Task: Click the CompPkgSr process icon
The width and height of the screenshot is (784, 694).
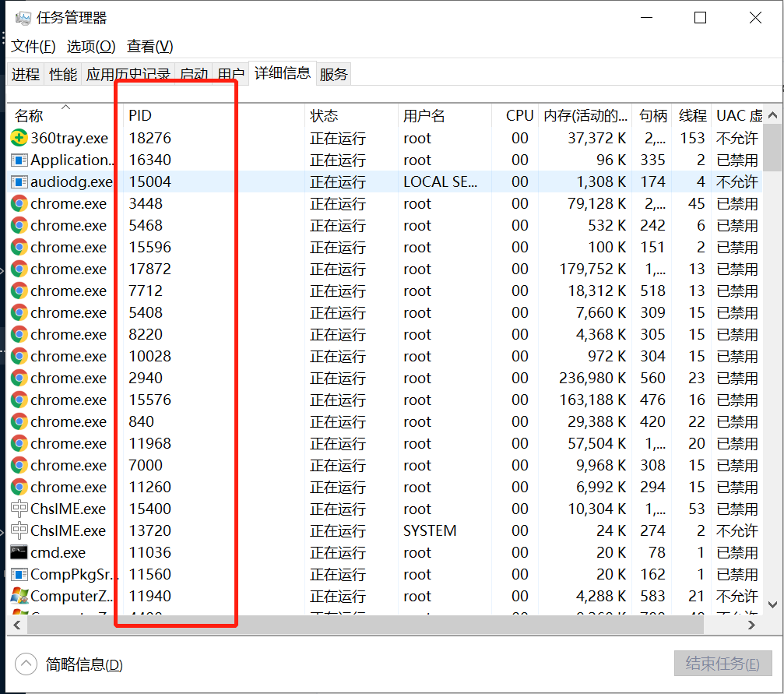Action: click(19, 574)
